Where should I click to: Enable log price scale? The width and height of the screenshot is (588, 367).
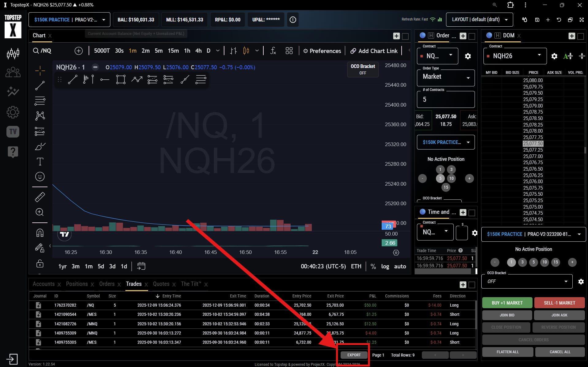coord(385,266)
